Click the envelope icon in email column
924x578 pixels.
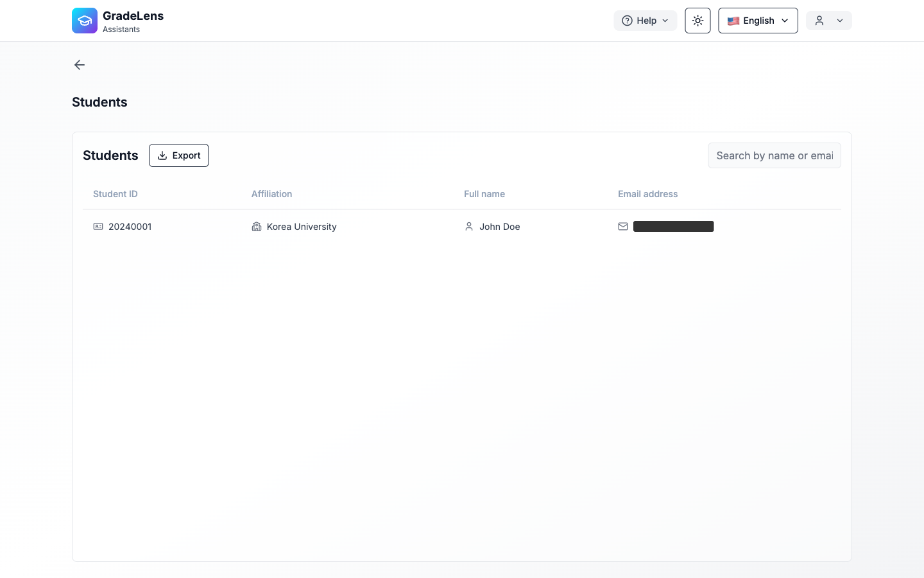point(623,227)
